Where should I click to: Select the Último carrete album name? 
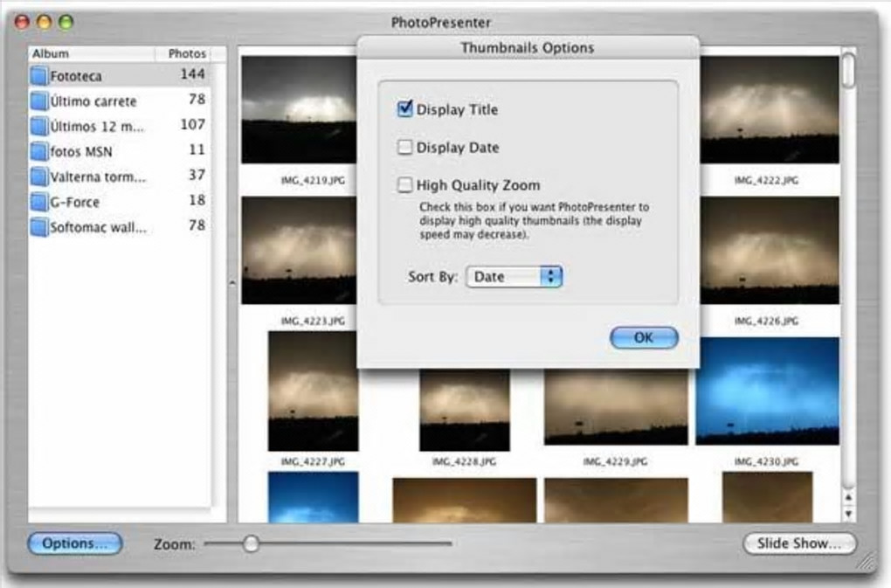pyautogui.click(x=93, y=101)
